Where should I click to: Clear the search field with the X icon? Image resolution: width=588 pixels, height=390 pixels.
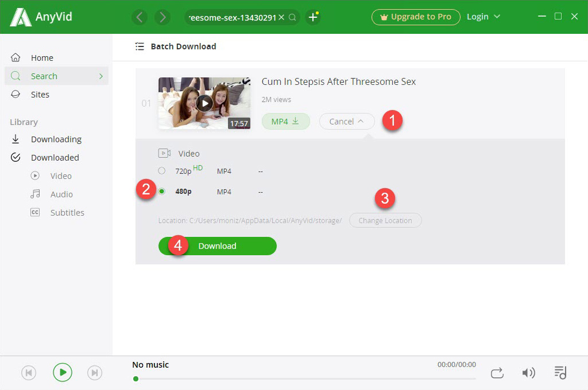[281, 17]
